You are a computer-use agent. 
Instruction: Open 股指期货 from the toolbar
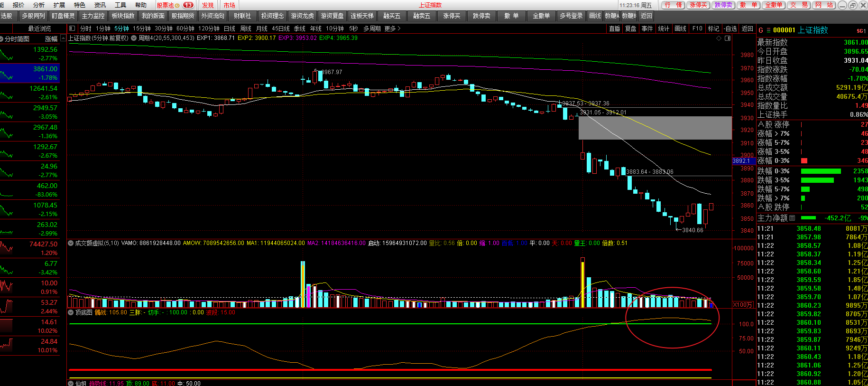tap(183, 16)
